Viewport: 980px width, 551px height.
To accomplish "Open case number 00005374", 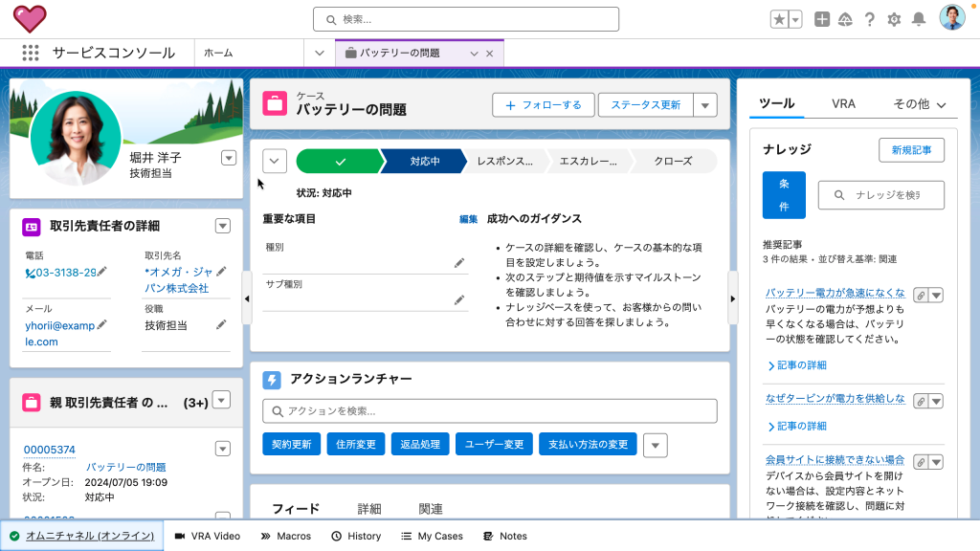I will tap(50, 450).
